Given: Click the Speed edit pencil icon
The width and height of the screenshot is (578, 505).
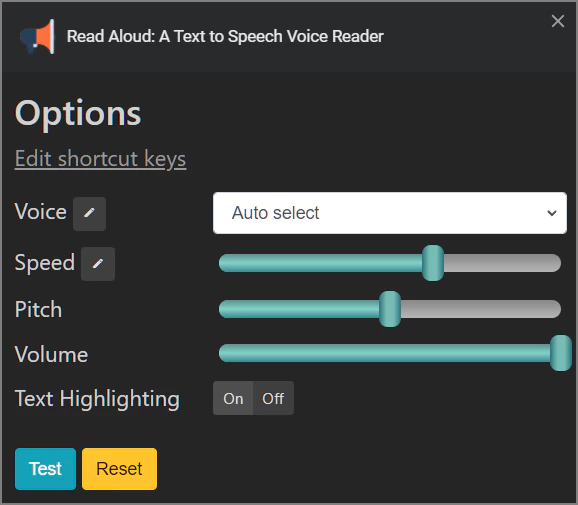Looking at the screenshot, I should coord(98,264).
